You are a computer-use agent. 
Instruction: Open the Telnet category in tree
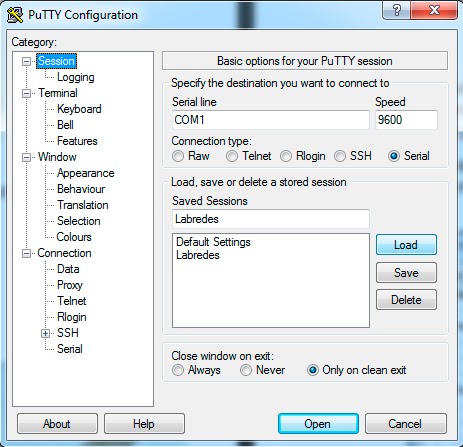click(72, 301)
